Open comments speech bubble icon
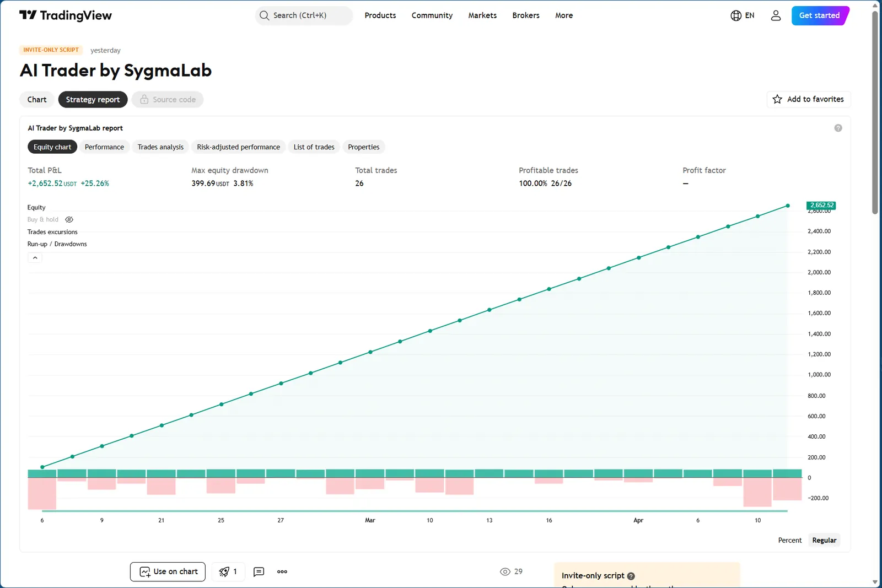 point(259,571)
